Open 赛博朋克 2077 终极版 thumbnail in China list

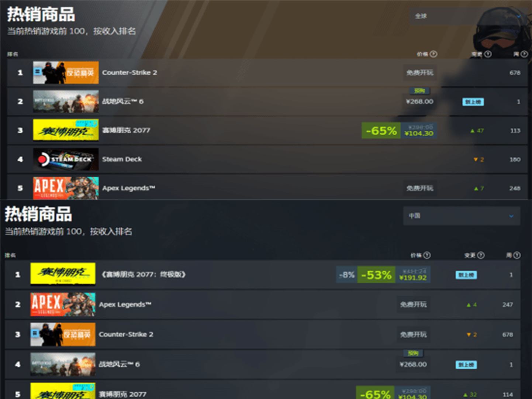point(63,274)
